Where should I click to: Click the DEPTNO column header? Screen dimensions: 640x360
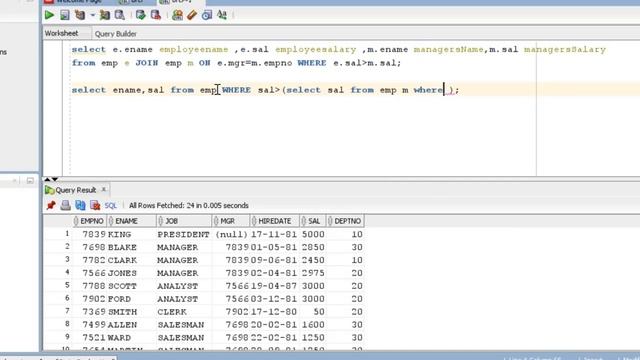coord(345,221)
